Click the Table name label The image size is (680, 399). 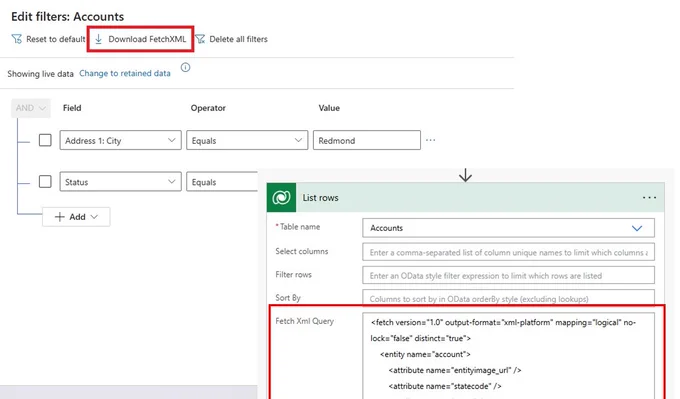coord(300,226)
